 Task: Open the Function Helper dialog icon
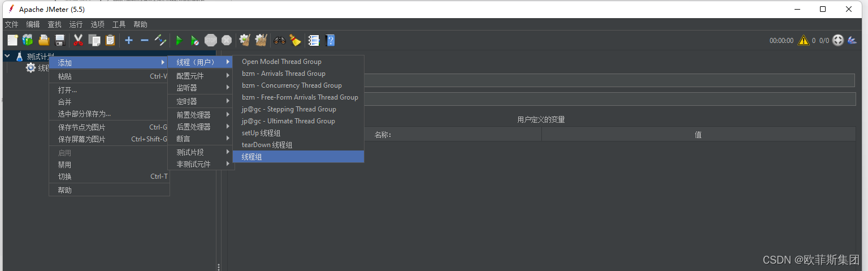click(314, 40)
